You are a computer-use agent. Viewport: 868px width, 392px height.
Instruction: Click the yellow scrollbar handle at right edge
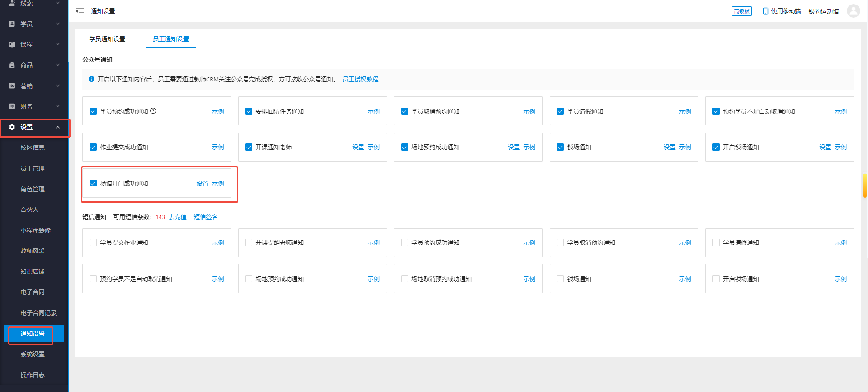click(x=865, y=186)
